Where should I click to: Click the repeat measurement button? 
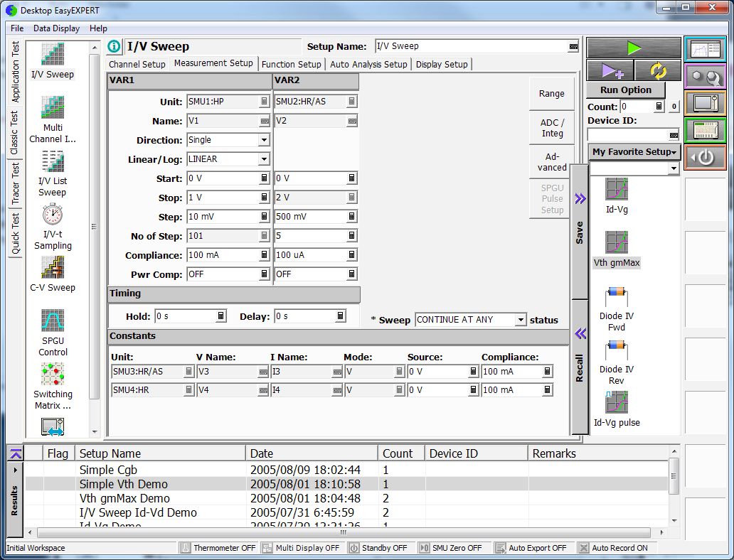pyautogui.click(x=657, y=71)
